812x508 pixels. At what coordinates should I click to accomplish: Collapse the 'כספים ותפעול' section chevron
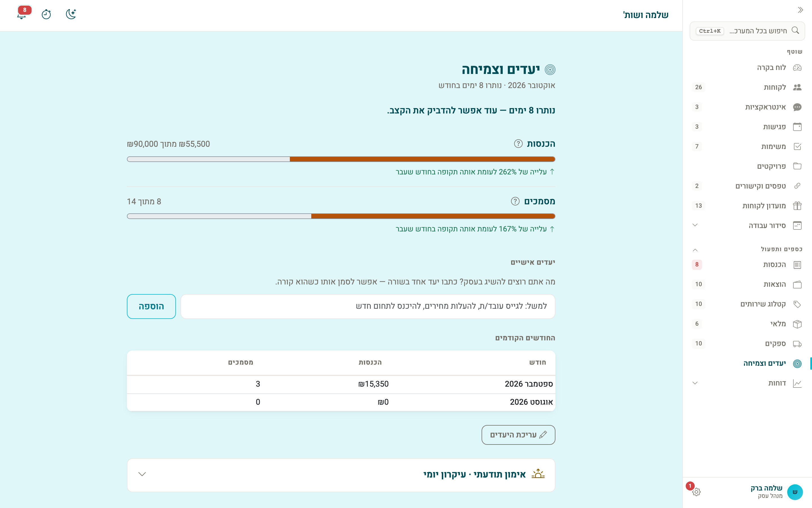(695, 250)
